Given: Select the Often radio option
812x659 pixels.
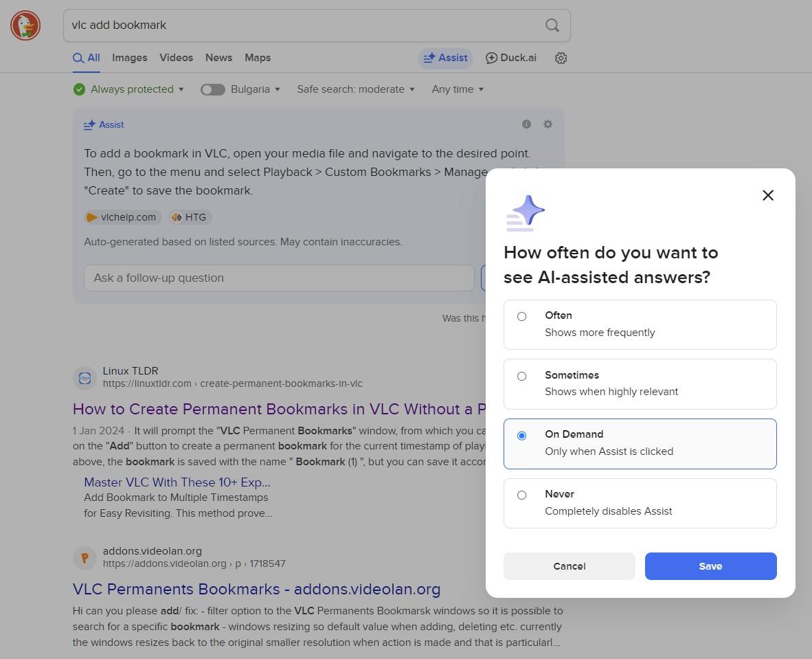Looking at the screenshot, I should pyautogui.click(x=521, y=317).
